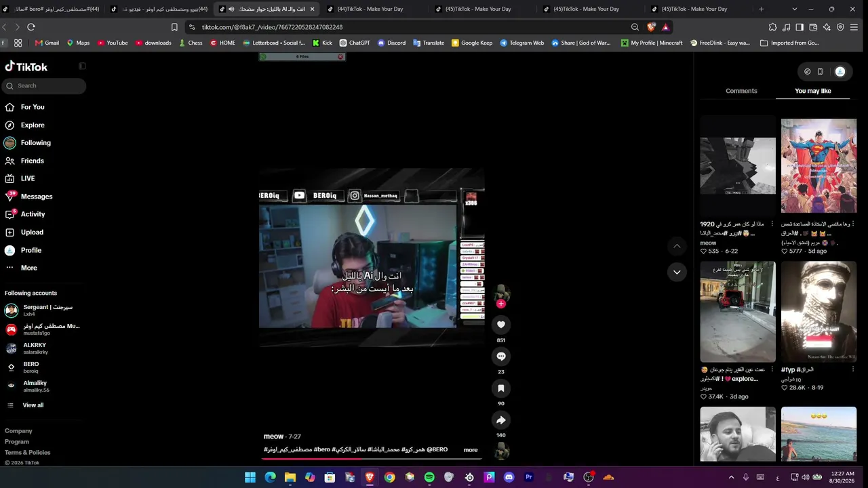Open the spinning music disc sound
868x488 pixels.
pyautogui.click(x=501, y=451)
